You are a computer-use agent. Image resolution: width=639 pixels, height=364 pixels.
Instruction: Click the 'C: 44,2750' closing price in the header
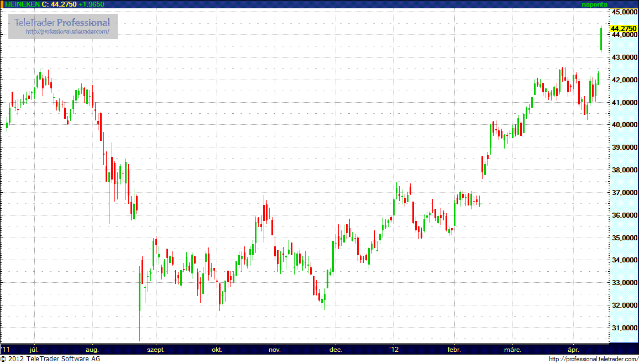59,4
